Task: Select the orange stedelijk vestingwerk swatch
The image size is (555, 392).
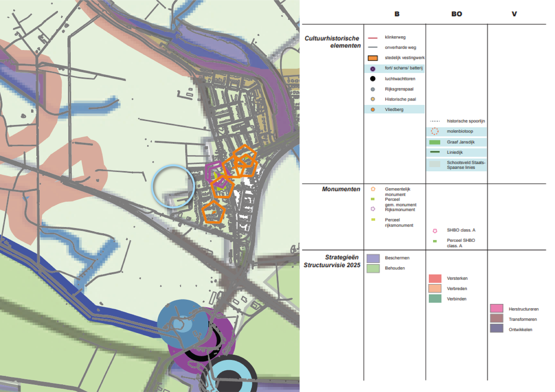Action: click(373, 58)
